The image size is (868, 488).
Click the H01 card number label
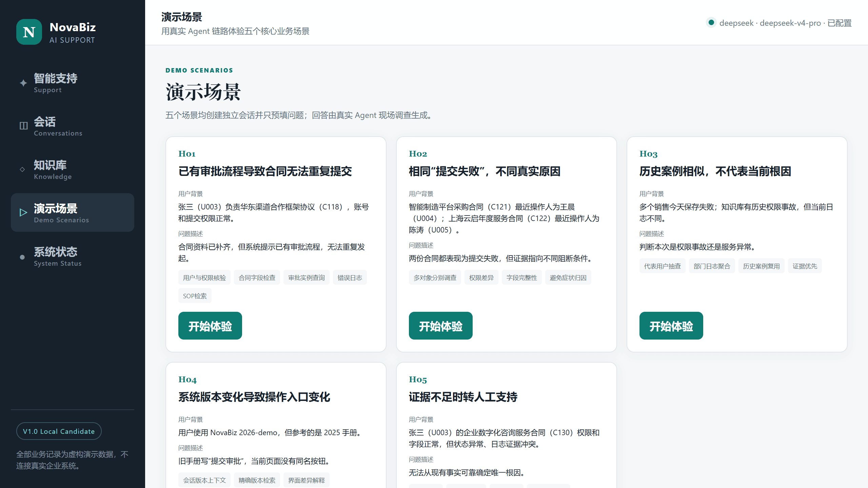tap(187, 154)
